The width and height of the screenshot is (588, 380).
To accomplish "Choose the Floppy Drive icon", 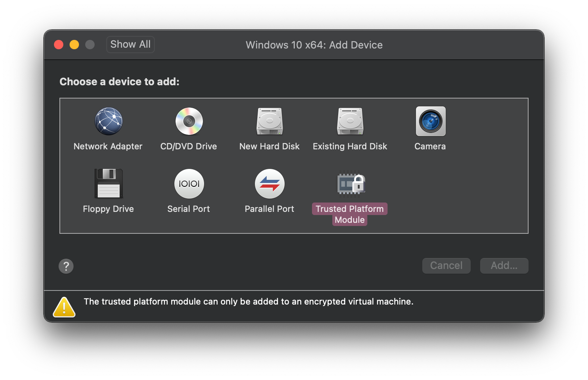I will tap(109, 184).
